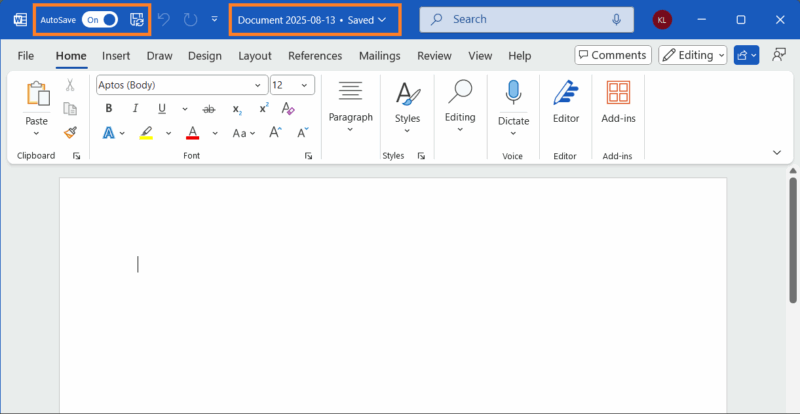
Task: Click the Cut scissors icon
Action: [70, 85]
